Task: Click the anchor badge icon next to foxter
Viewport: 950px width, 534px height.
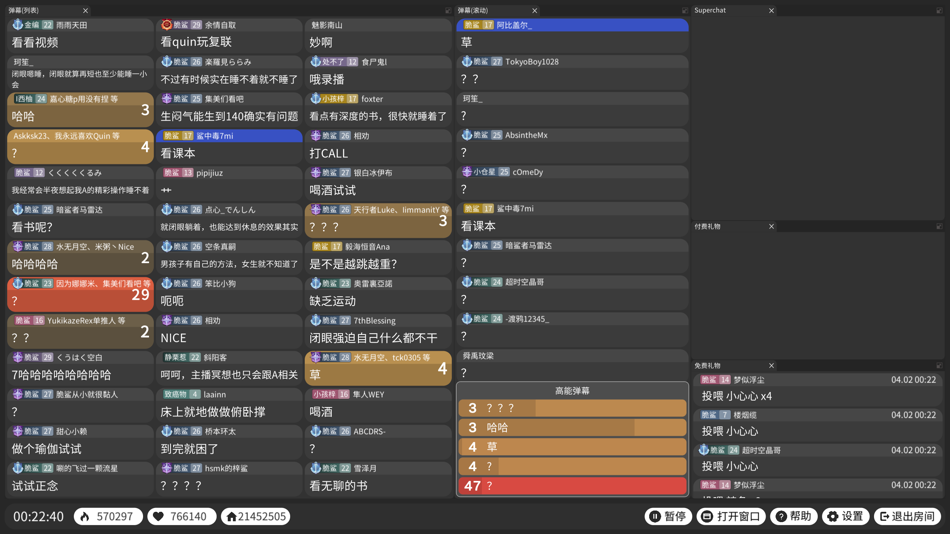Action: pos(316,99)
